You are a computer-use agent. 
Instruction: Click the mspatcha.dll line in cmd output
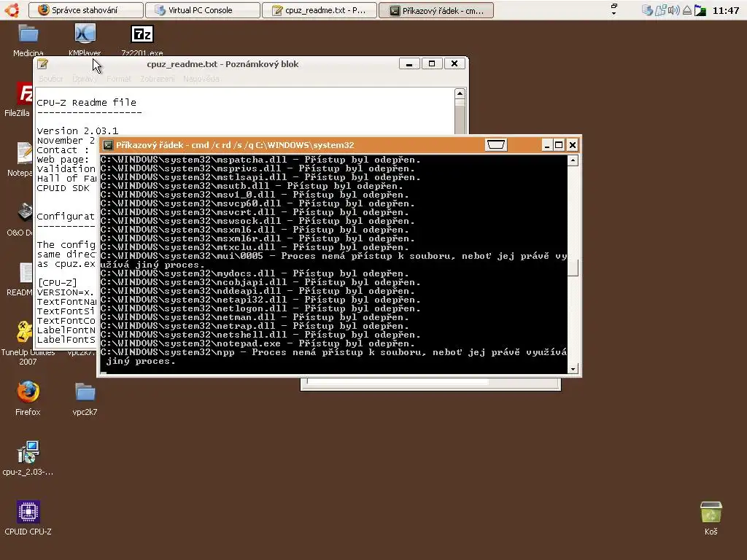(260, 160)
